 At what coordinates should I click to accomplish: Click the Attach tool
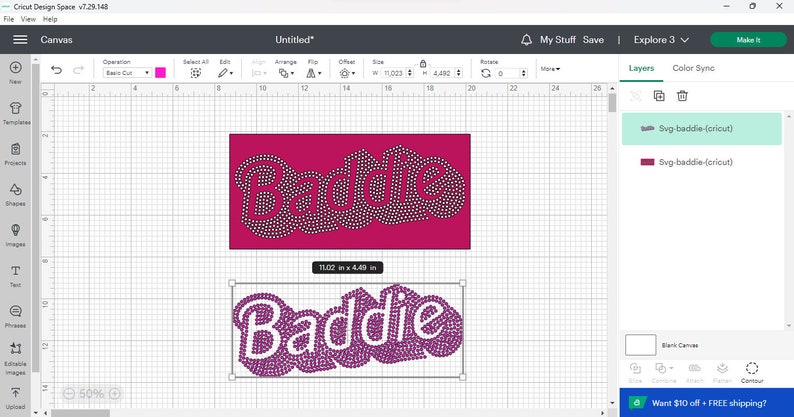[694, 372]
